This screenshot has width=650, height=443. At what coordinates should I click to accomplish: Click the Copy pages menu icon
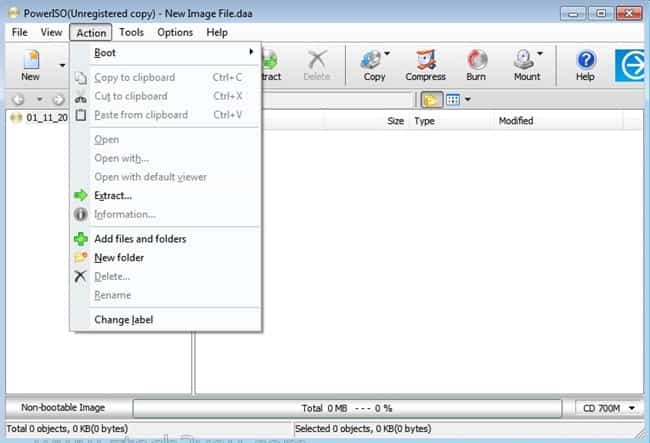(81, 78)
